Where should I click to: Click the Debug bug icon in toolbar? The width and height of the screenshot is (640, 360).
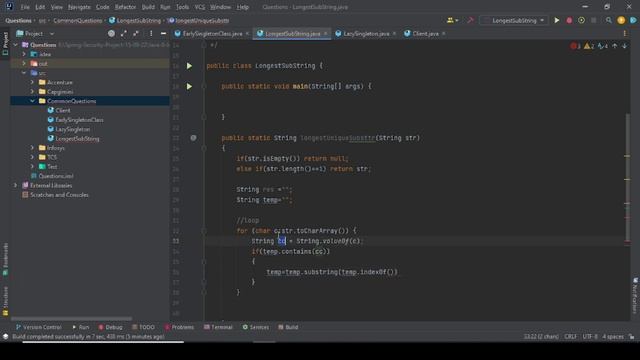click(x=569, y=20)
